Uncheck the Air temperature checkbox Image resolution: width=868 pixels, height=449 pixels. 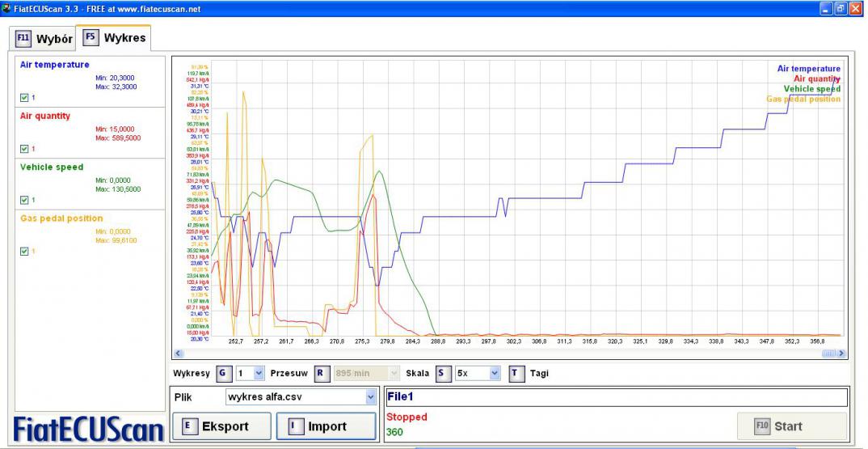click(24, 98)
